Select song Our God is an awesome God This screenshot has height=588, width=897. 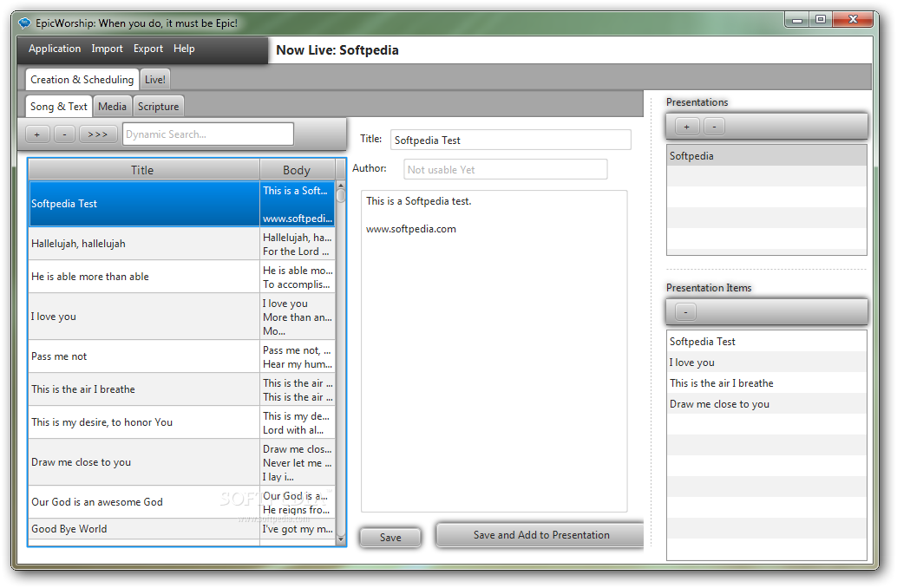[181, 502]
